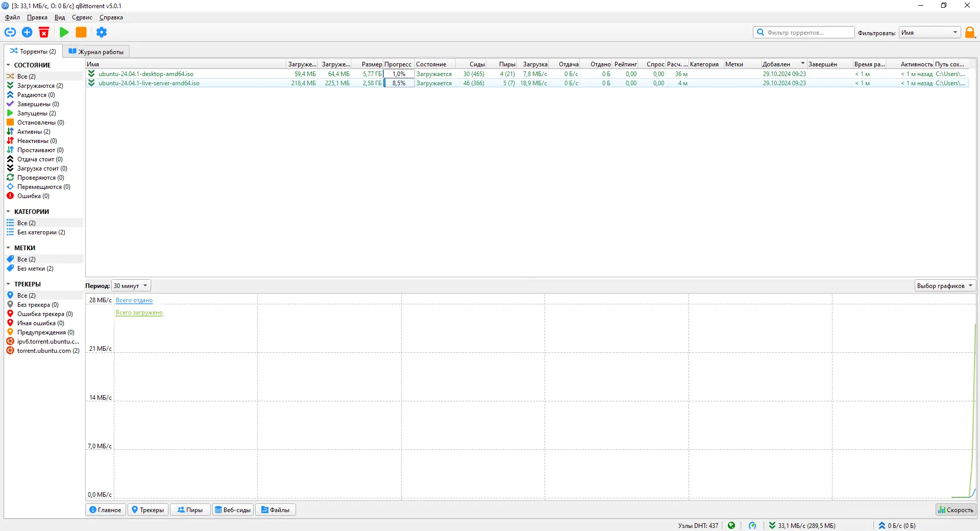980x531 pixels.
Task: Select the torrent.ubuntu.com (2) tracker filter
Action: (43, 351)
